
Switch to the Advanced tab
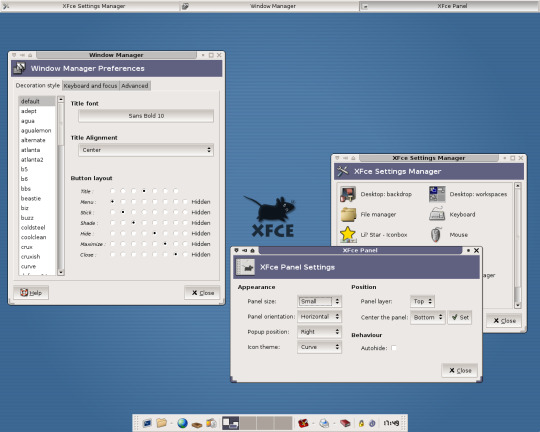coord(135,85)
